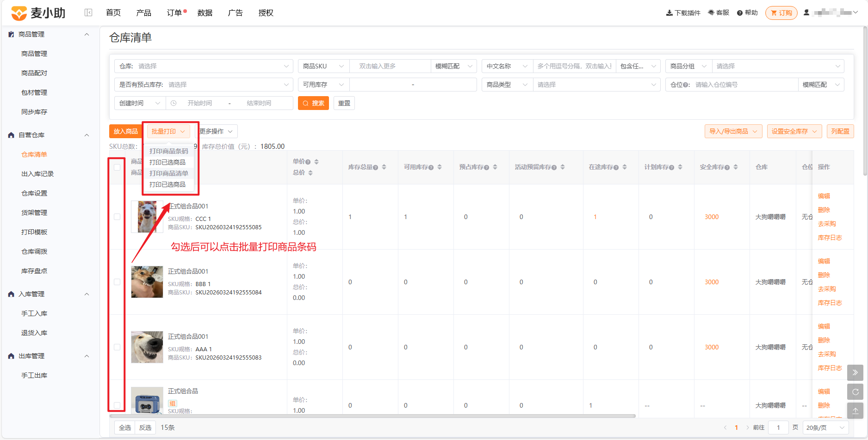Open the 仓库 filter dropdown
This screenshot has height=440, width=868.
204,66
